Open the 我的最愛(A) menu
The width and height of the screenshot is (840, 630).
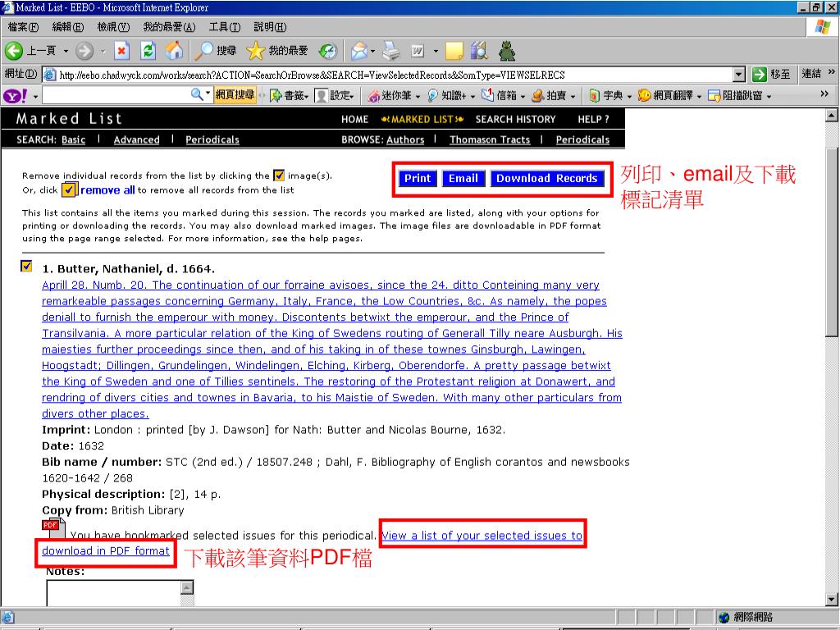pos(169,27)
